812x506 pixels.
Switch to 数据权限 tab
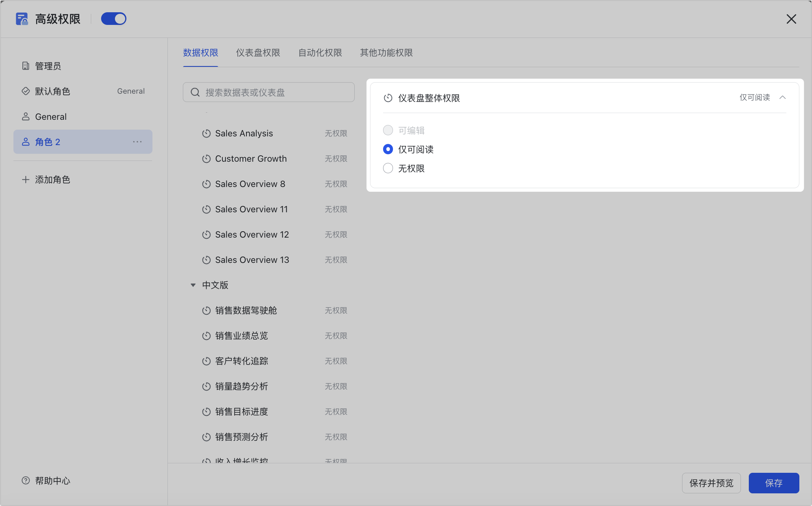click(x=201, y=53)
